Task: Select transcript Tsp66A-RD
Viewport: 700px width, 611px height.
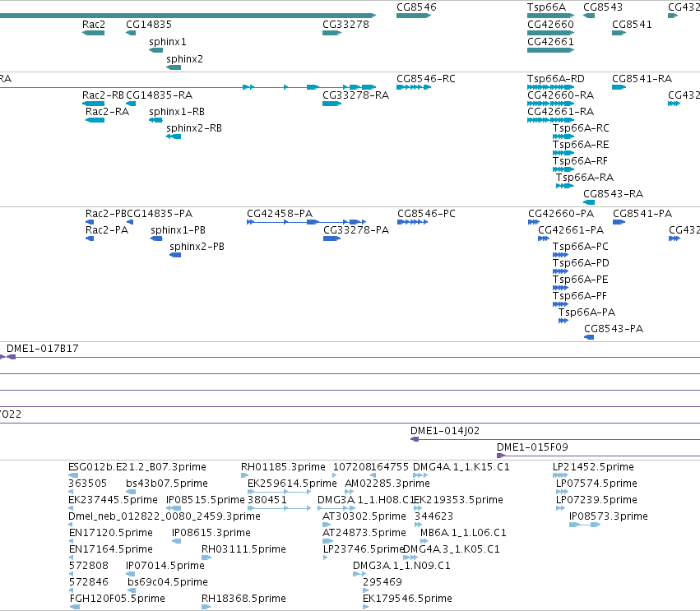Action: tap(550, 87)
